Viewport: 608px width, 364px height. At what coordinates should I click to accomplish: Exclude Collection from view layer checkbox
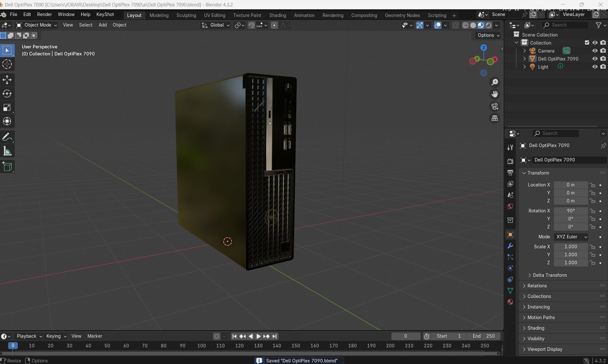[587, 43]
